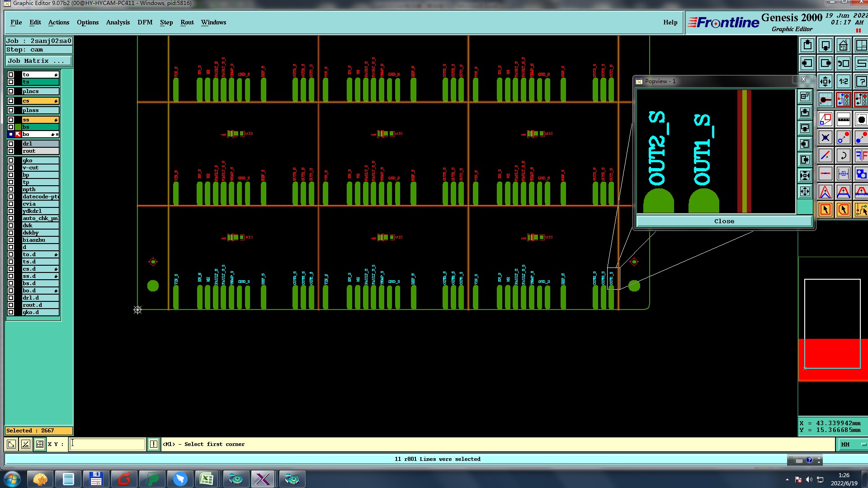Open the DFM menu

145,22
